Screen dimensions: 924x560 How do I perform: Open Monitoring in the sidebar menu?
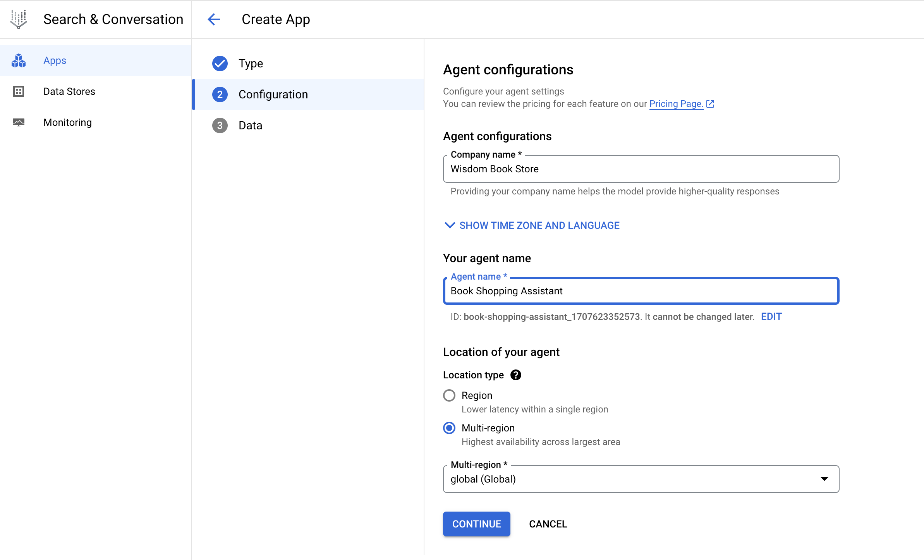point(67,122)
